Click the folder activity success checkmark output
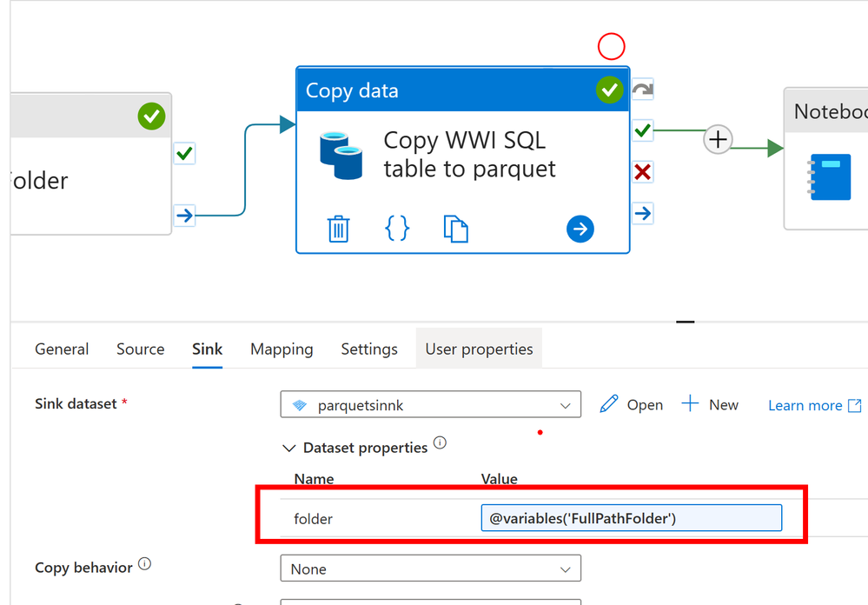Image resolution: width=868 pixels, height=605 pixels. (x=184, y=153)
